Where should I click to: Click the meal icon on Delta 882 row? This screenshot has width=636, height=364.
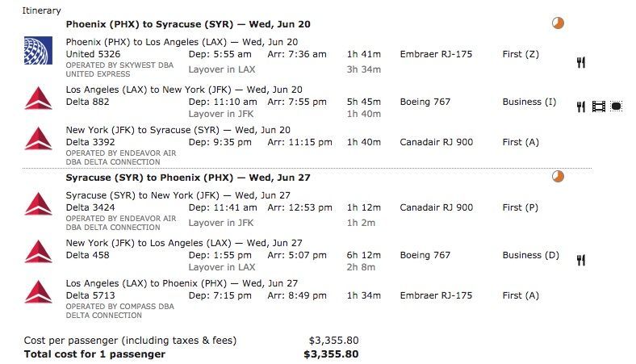click(580, 107)
